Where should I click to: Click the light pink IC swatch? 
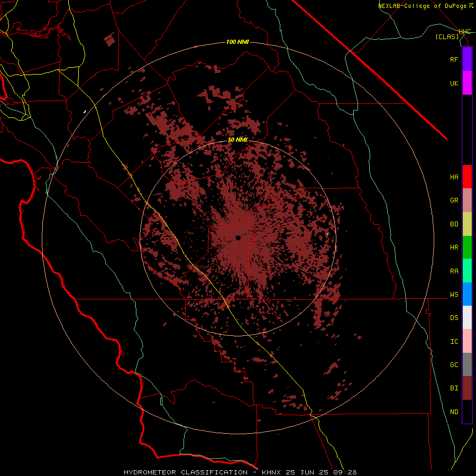click(467, 341)
